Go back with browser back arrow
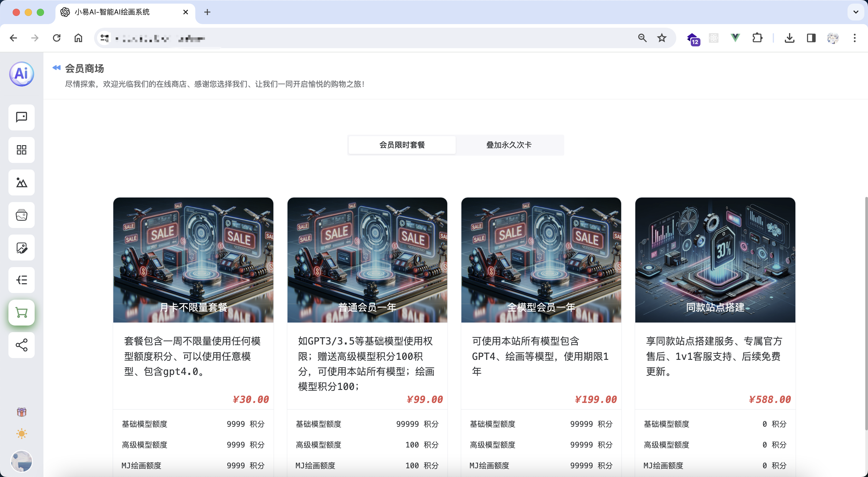The height and width of the screenshot is (477, 868). point(14,38)
